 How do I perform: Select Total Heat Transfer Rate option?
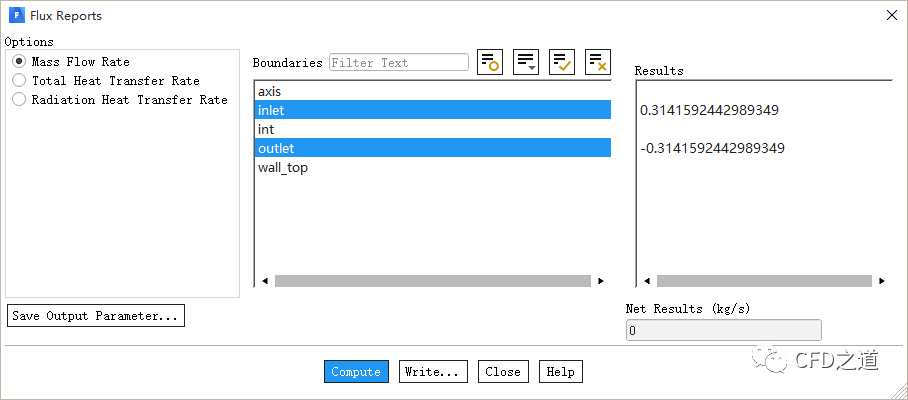point(19,81)
